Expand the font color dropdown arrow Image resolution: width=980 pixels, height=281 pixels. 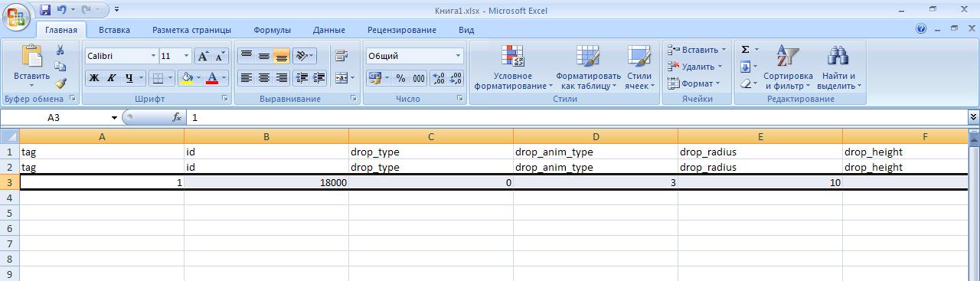coord(224,78)
